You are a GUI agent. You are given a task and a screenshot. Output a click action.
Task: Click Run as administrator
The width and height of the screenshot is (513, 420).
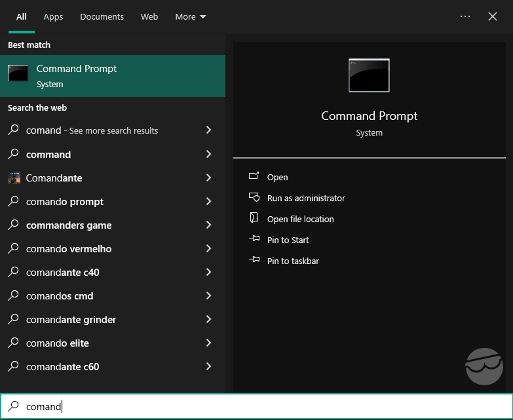306,199
